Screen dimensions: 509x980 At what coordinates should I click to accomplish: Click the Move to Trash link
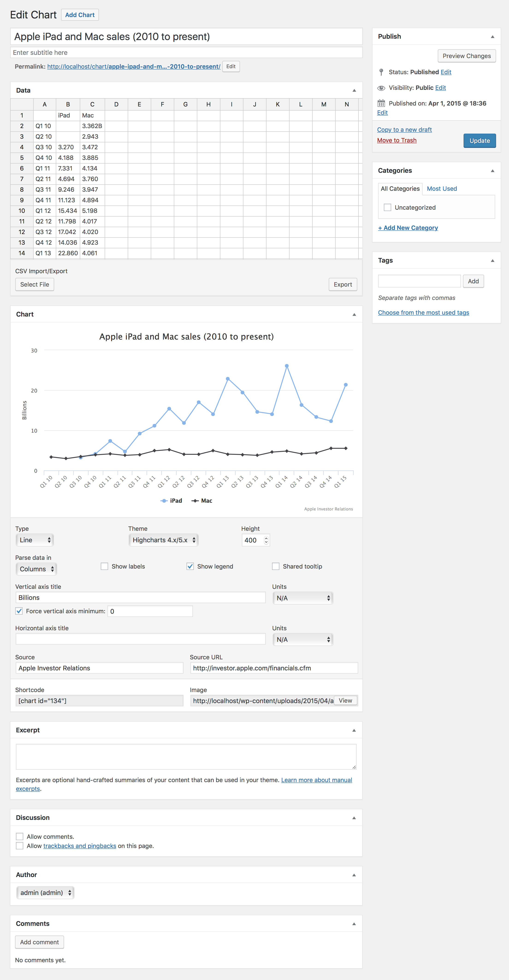[x=396, y=140]
